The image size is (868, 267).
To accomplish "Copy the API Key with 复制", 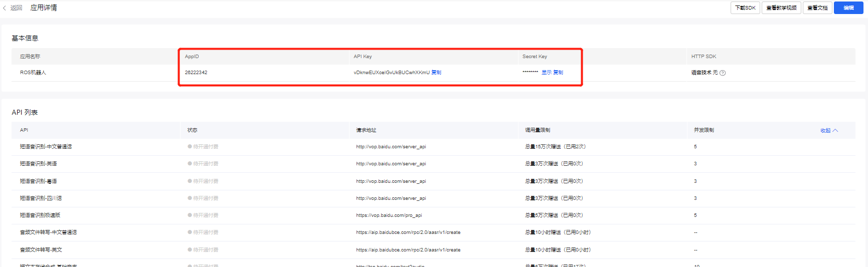I will (x=436, y=73).
